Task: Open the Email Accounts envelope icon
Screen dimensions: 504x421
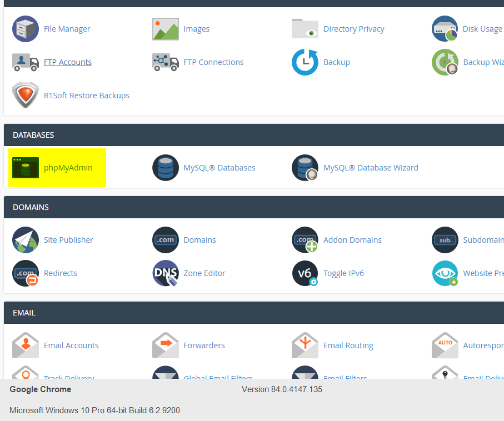Action: click(26, 345)
